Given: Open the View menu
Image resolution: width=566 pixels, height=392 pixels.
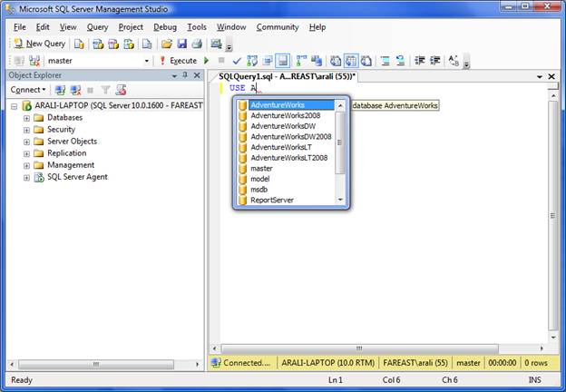Looking at the screenshot, I should (68, 27).
